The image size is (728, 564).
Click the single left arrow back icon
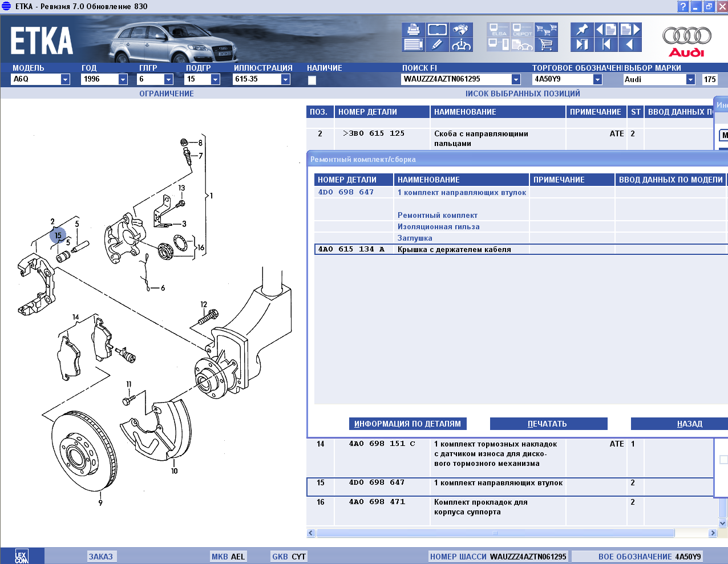[x=630, y=44]
